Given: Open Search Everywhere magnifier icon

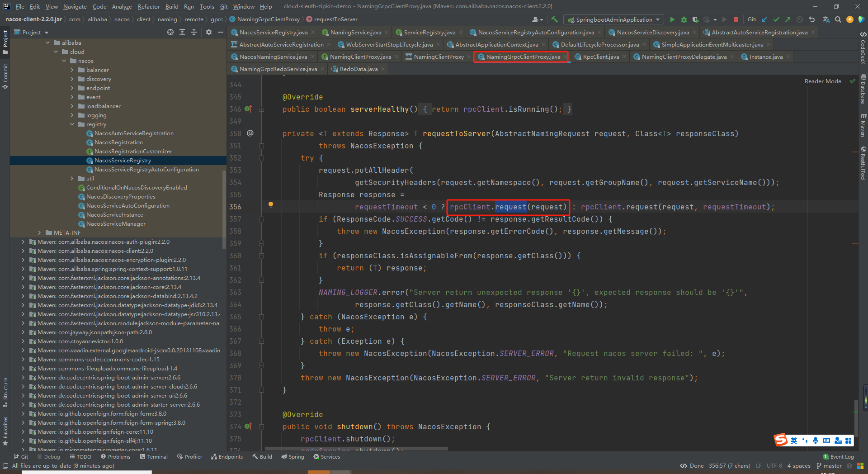Looking at the screenshot, I should pyautogui.click(x=838, y=19).
